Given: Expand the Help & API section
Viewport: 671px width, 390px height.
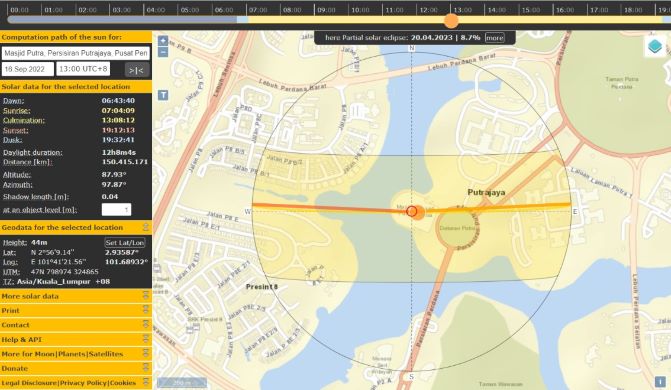Looking at the screenshot, I should pyautogui.click(x=76, y=339).
